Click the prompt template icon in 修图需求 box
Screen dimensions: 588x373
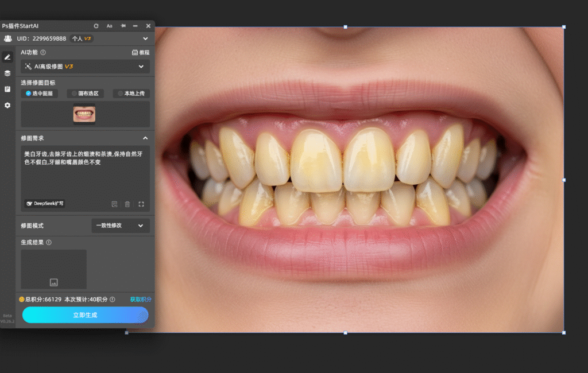(x=114, y=204)
